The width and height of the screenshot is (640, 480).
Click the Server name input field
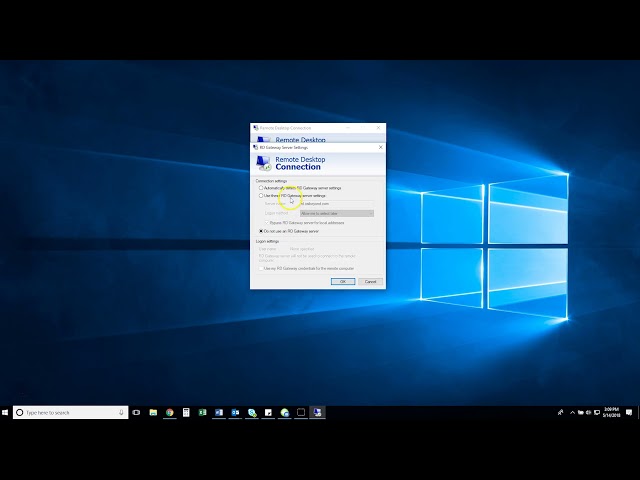coord(337,204)
